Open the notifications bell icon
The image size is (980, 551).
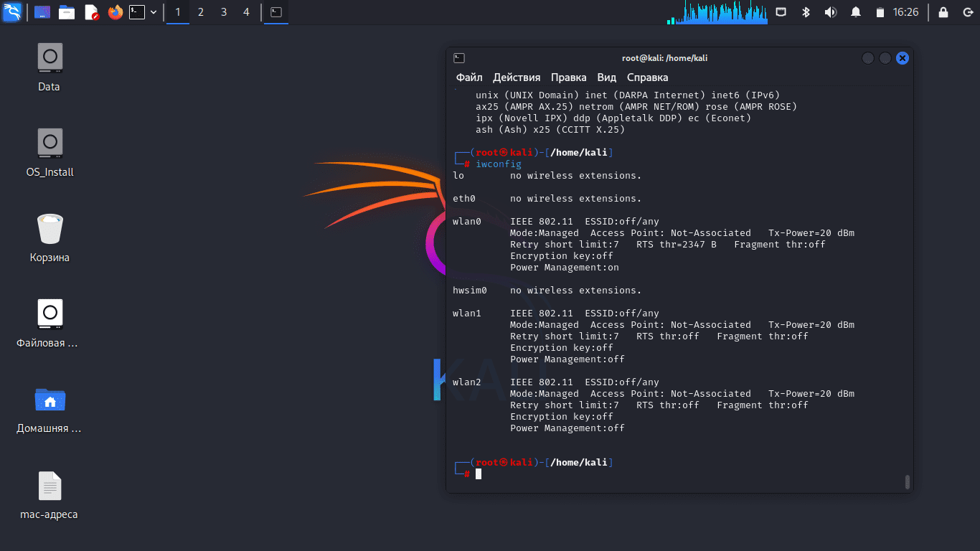pyautogui.click(x=855, y=12)
